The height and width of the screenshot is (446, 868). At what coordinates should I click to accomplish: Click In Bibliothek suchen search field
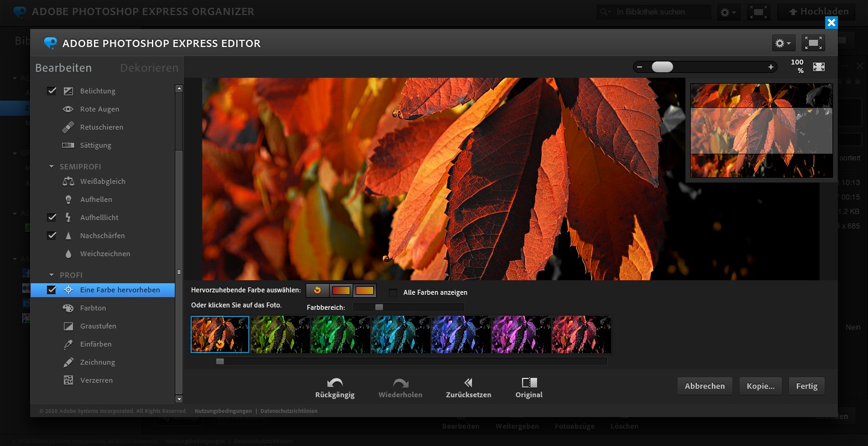[653, 12]
